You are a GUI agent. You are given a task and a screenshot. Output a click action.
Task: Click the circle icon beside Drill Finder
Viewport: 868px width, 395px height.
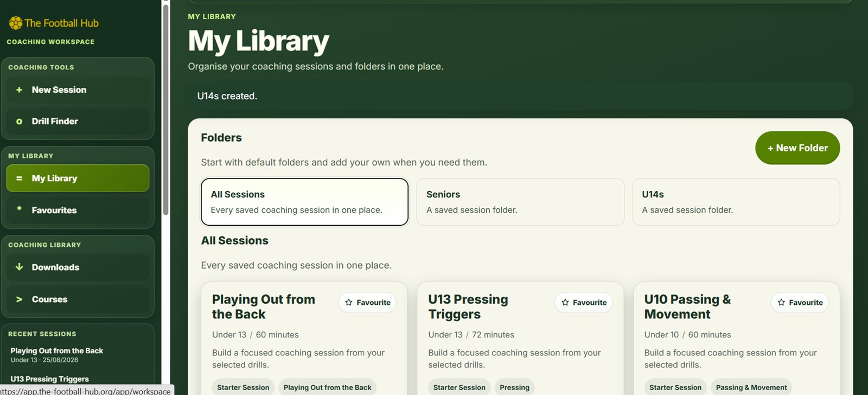(x=20, y=122)
